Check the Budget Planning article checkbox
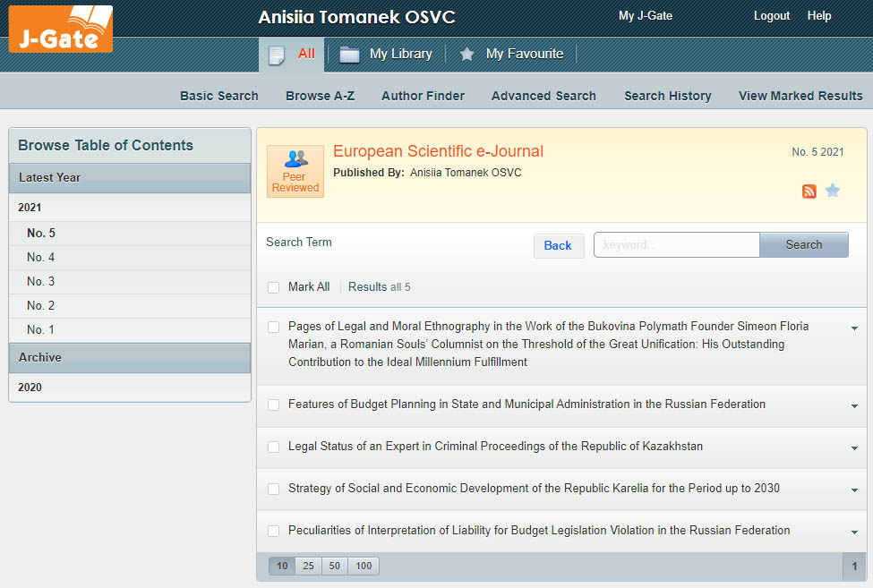873x588 pixels. coord(274,405)
